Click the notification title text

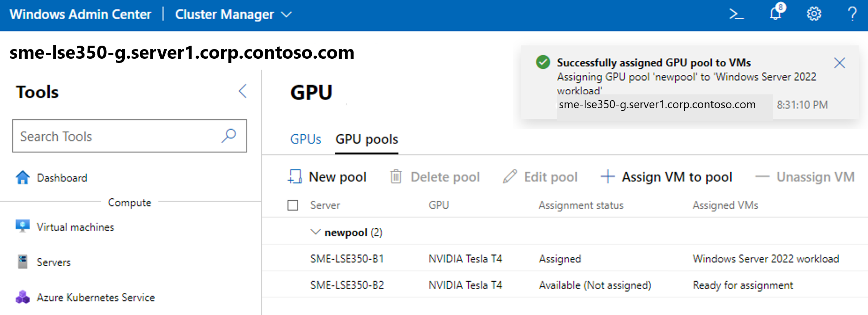(654, 63)
